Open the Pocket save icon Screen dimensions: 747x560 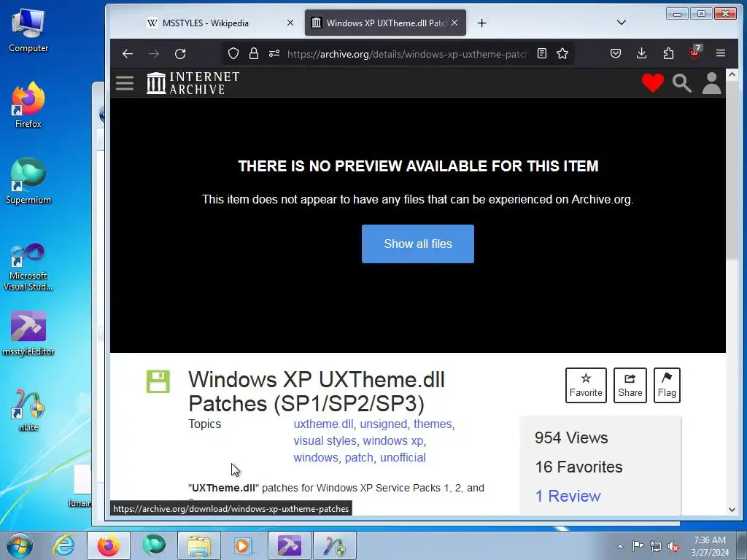[616, 53]
